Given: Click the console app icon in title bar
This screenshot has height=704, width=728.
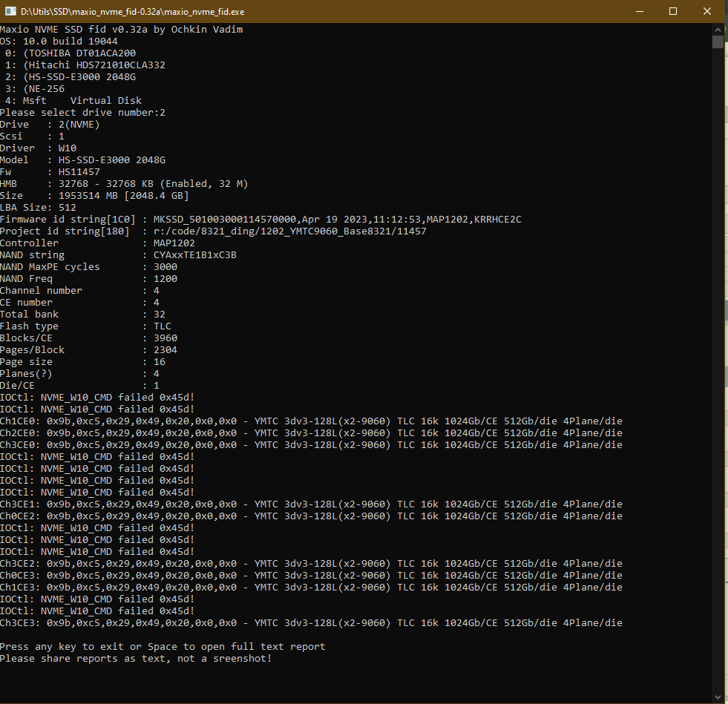Looking at the screenshot, I should (x=10, y=11).
